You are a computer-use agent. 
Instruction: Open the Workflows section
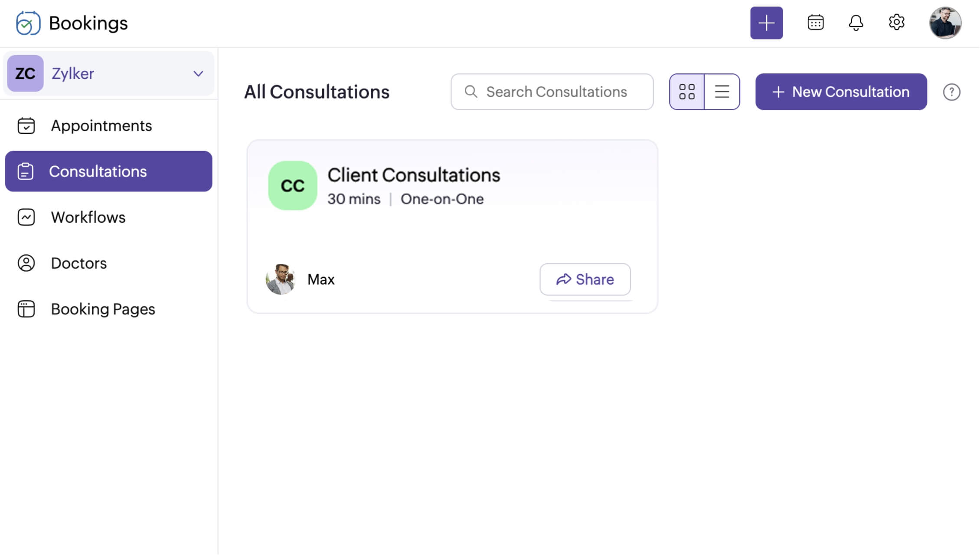click(88, 217)
